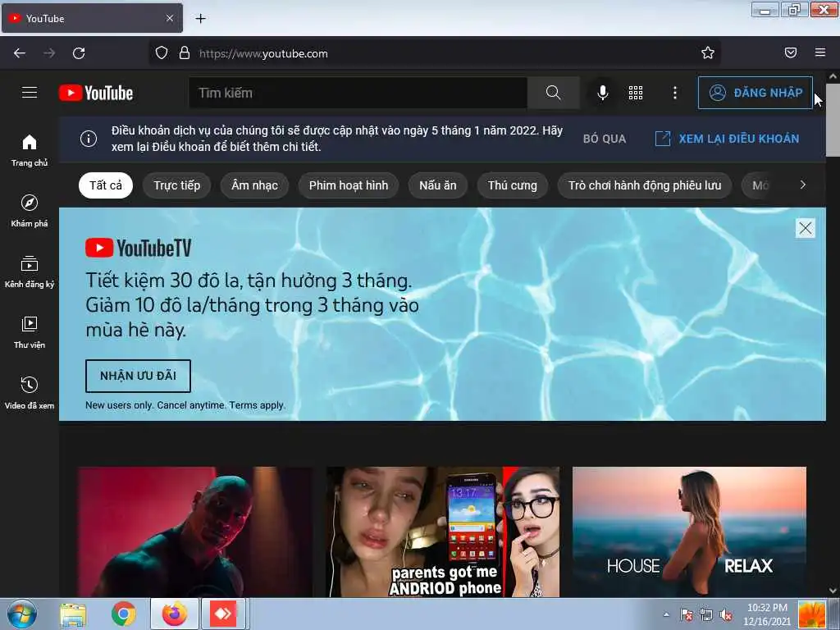Viewport: 840px width, 630px height.
Task: Go to Trang chủ in sidebar
Action: click(30, 151)
